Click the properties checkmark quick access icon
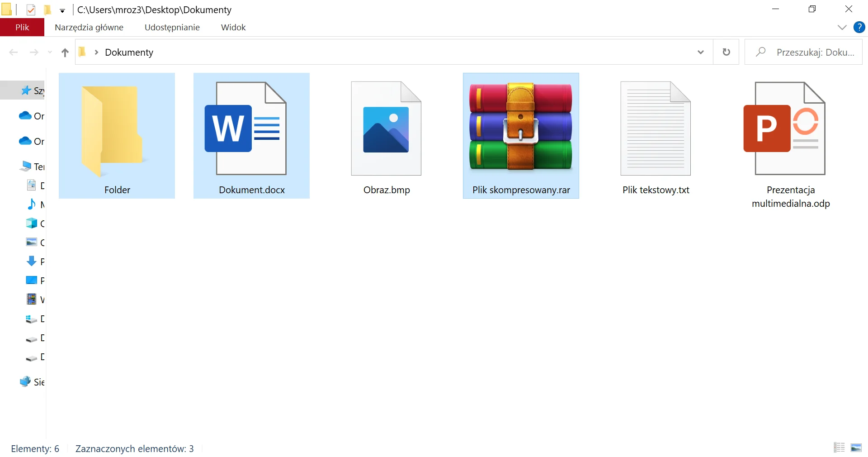 (x=31, y=10)
